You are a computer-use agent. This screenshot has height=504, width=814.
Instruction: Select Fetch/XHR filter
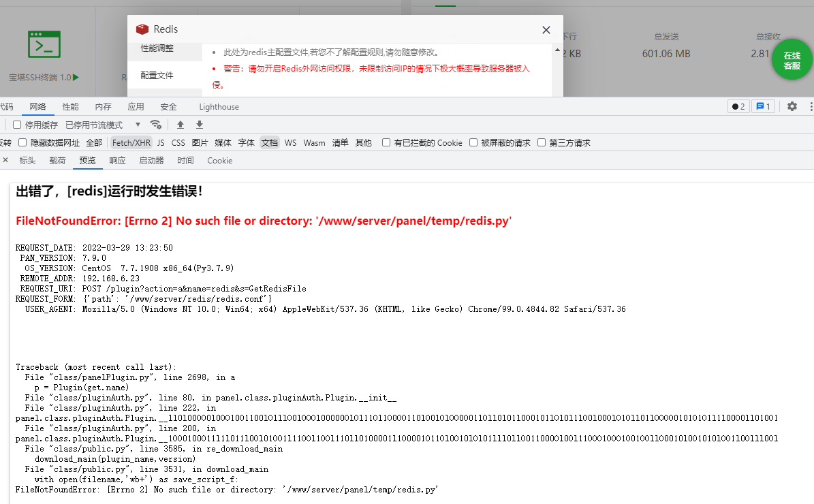(x=131, y=143)
